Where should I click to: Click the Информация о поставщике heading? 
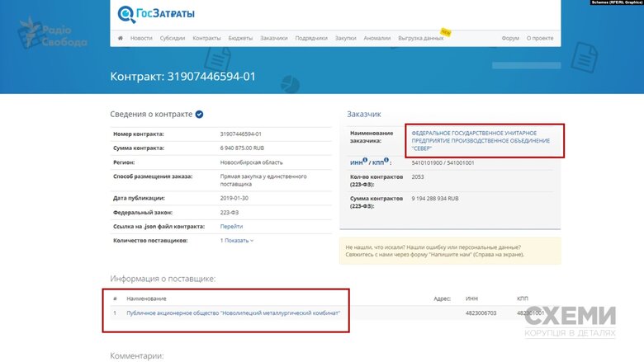(x=163, y=279)
